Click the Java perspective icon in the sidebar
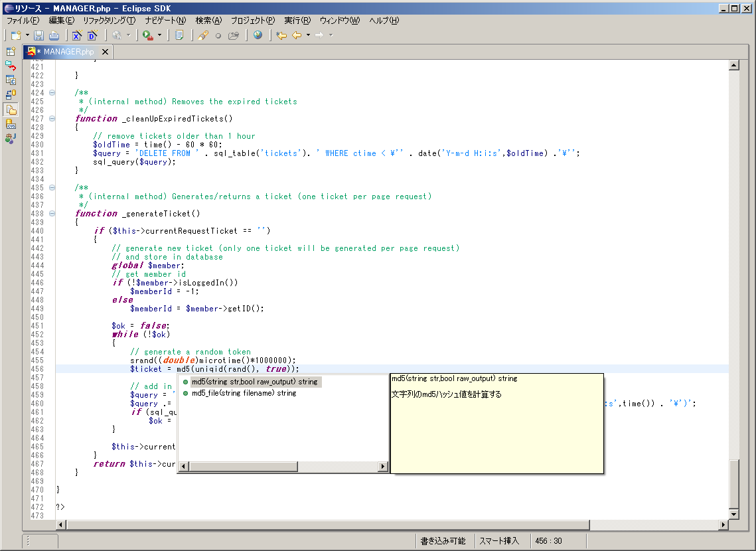Viewport: 756px width, 551px height. coord(11,138)
